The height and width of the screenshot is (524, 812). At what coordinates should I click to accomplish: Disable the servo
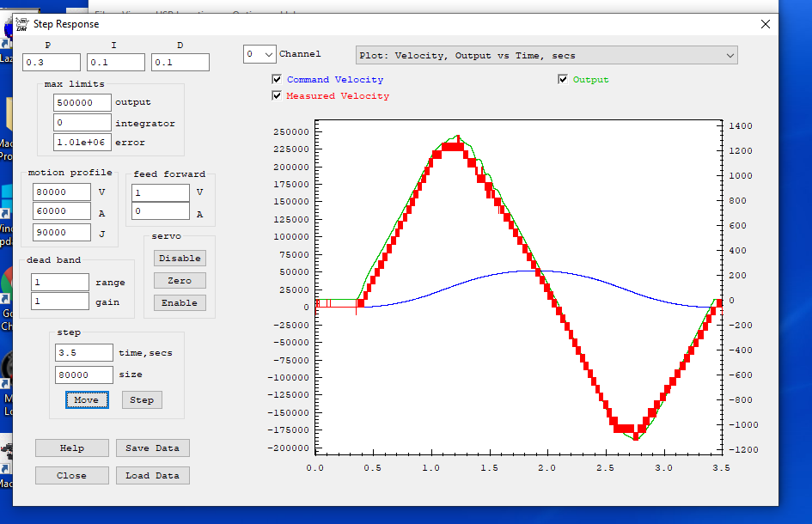point(180,259)
